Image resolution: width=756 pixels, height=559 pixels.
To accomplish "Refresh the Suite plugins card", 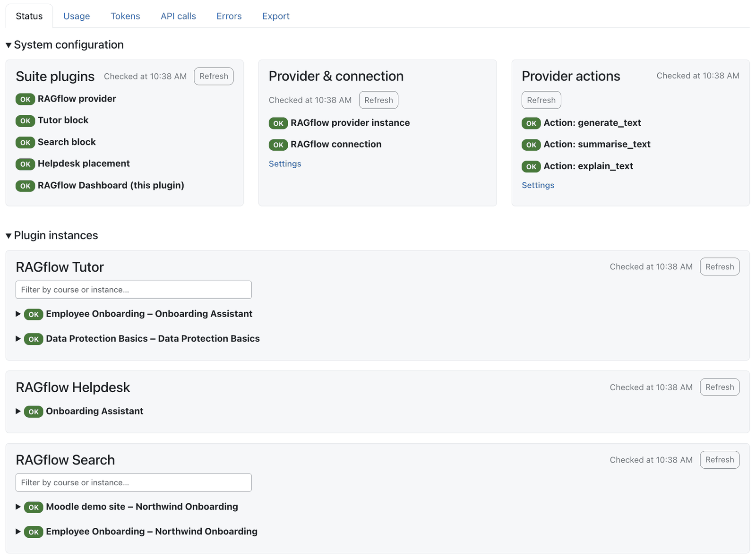I will tap(214, 76).
